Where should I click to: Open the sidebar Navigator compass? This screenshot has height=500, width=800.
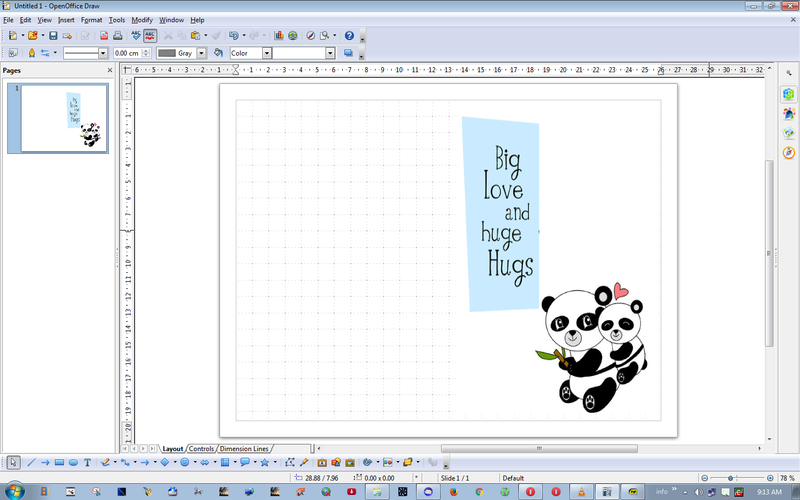coord(789,152)
